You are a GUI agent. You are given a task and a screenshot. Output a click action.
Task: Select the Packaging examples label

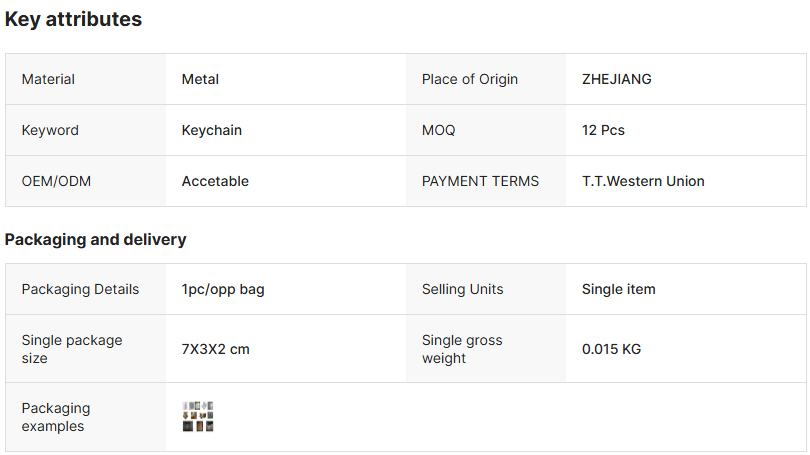pyautogui.click(x=55, y=417)
